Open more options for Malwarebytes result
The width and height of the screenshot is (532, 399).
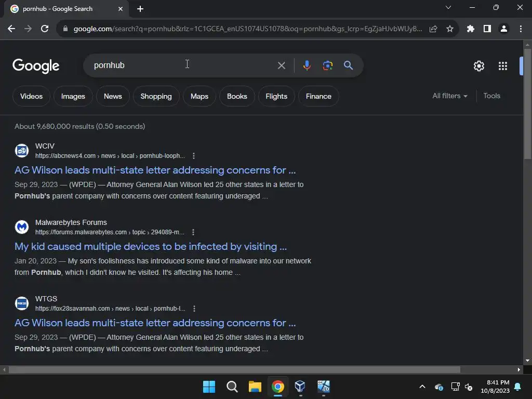click(193, 232)
